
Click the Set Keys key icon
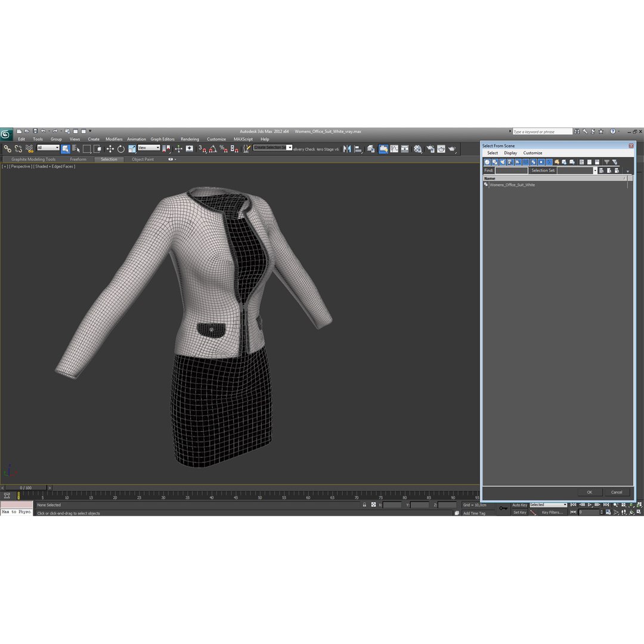coord(503,509)
